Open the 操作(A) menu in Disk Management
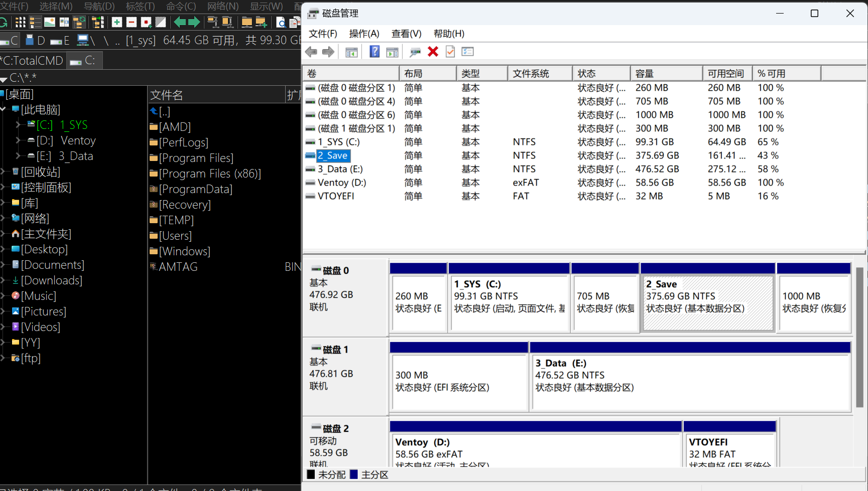Image resolution: width=868 pixels, height=491 pixels. (x=364, y=34)
